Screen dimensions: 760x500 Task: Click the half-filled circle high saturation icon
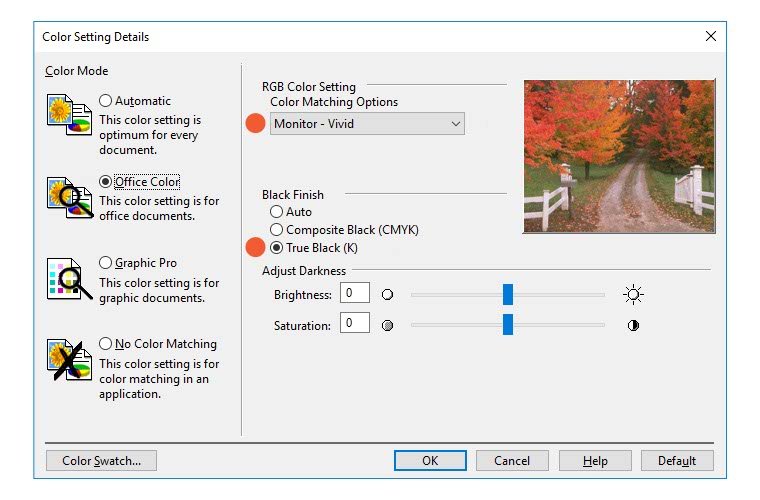tap(633, 326)
